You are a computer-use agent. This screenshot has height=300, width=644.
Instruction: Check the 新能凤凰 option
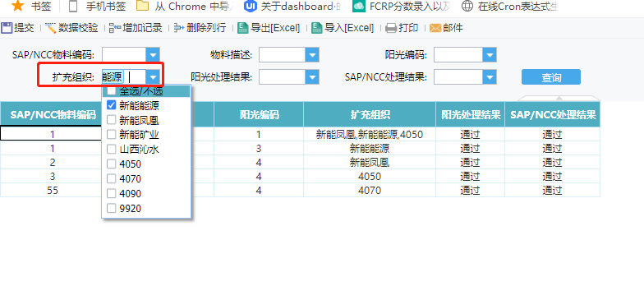[111, 120]
